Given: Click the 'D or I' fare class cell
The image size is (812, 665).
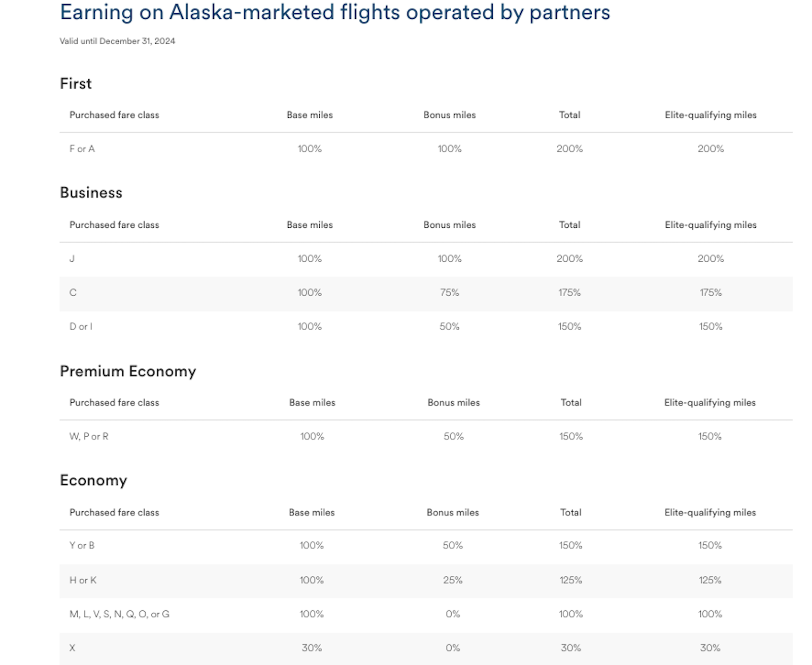Looking at the screenshot, I should [x=81, y=327].
